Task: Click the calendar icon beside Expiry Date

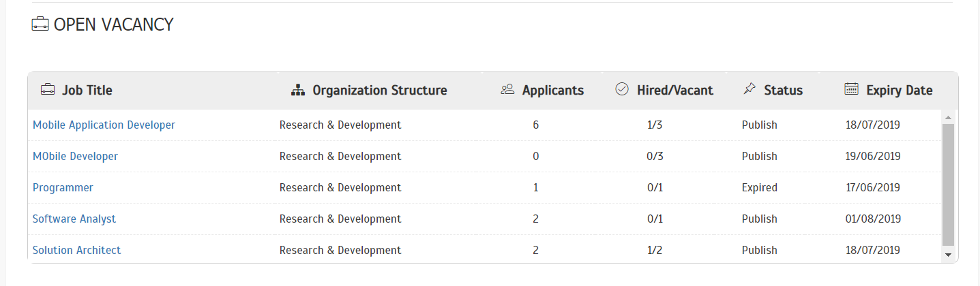Action: [851, 89]
